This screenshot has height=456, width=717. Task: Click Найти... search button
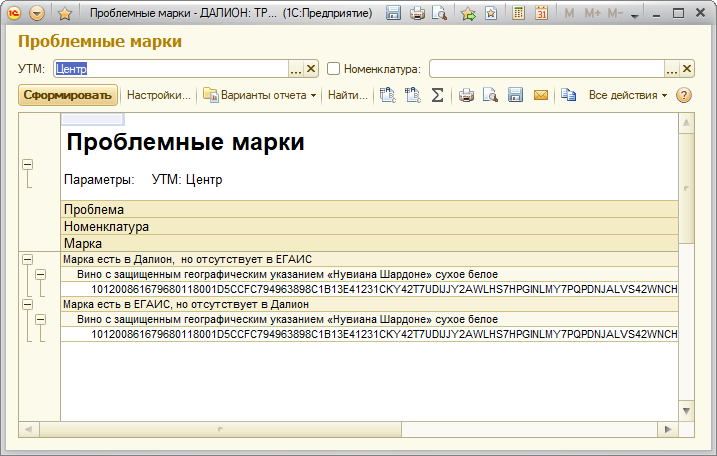pyautogui.click(x=348, y=95)
